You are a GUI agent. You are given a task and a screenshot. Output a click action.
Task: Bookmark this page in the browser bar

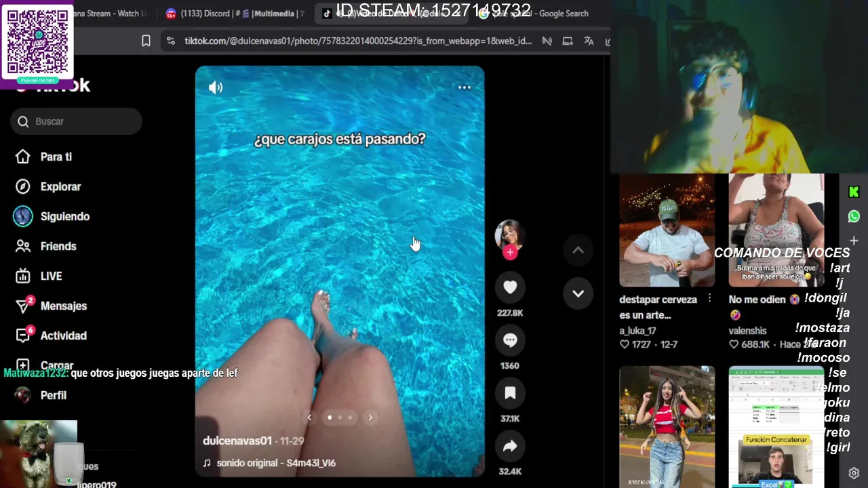[x=146, y=41]
